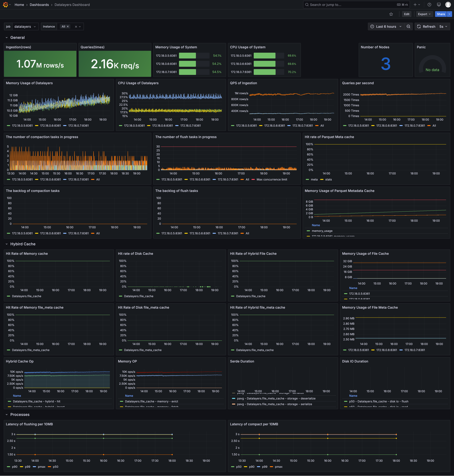Click the Share button

[440, 14]
